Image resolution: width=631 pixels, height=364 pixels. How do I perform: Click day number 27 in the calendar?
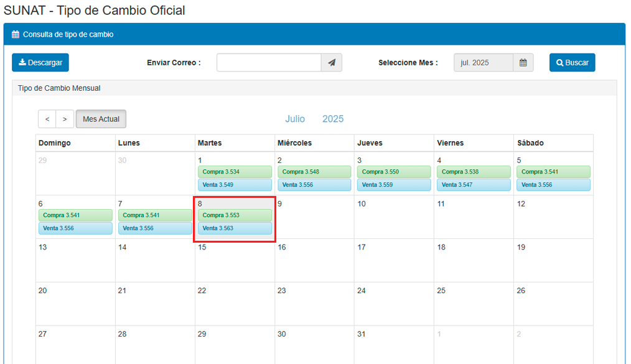(x=43, y=334)
